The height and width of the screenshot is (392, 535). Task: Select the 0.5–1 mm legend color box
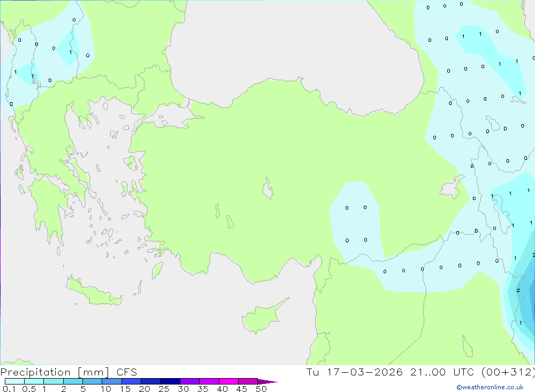[x=34, y=381]
